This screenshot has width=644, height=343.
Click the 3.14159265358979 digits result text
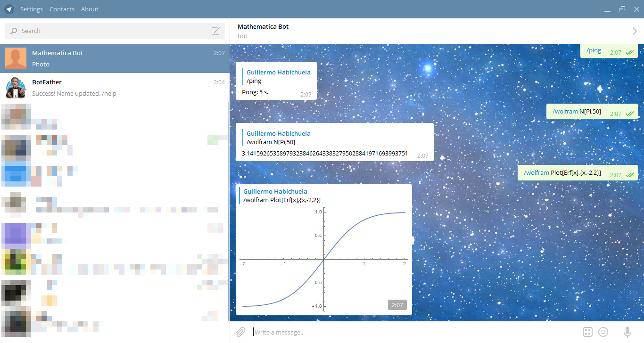[x=325, y=154]
